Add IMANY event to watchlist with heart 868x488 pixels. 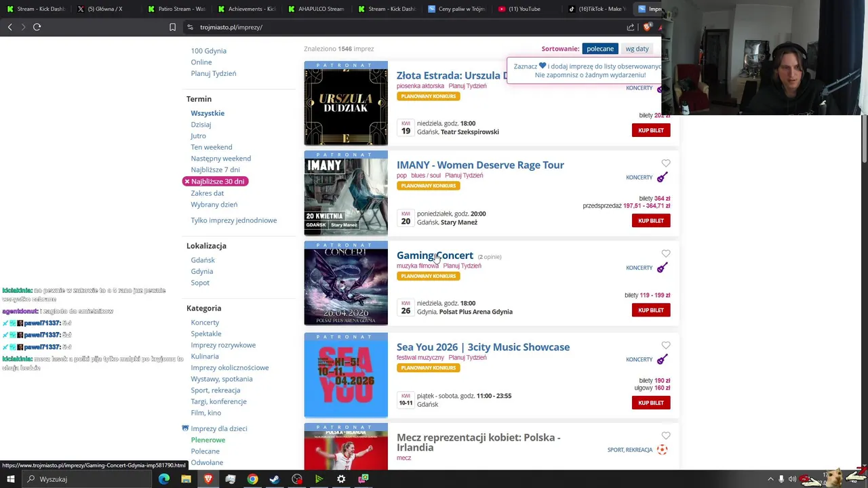click(666, 163)
